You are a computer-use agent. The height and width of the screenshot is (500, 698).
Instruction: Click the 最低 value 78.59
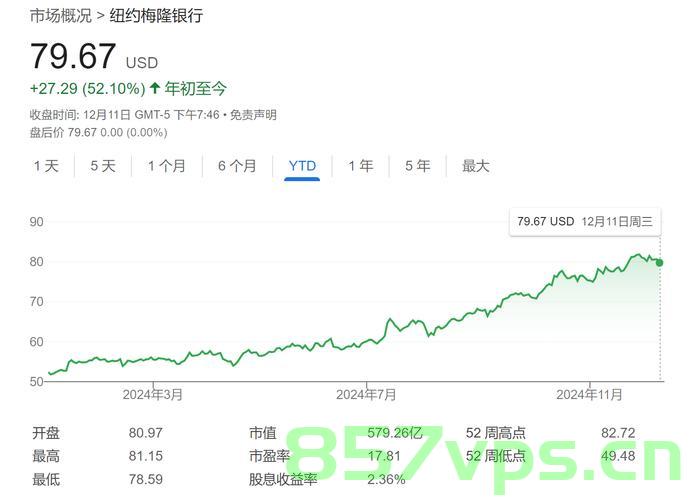tap(146, 480)
